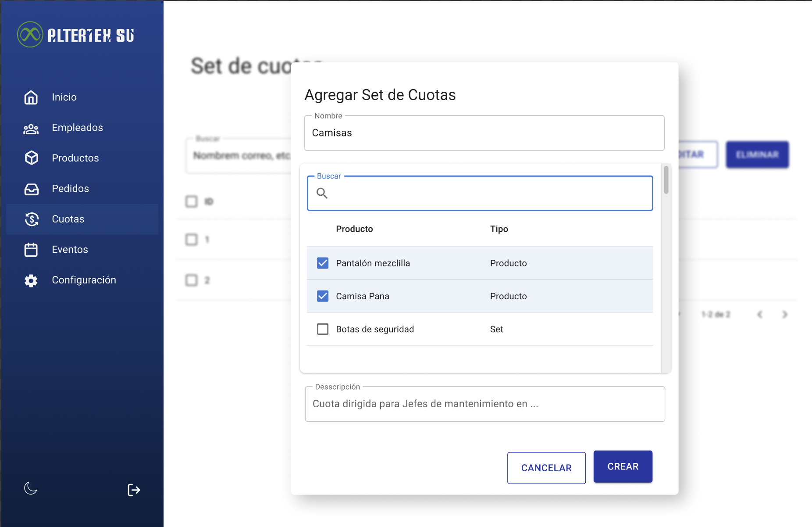Click Camisa Pana row text
This screenshot has height=527, width=812.
point(362,296)
